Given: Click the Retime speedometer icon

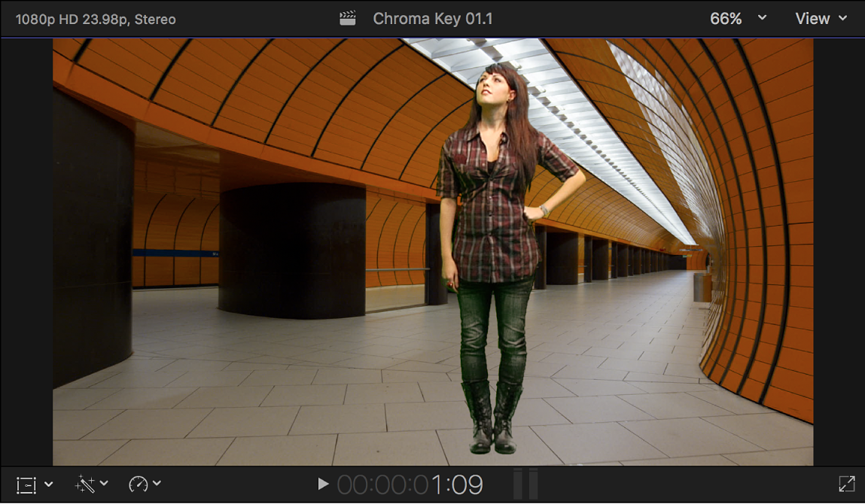Looking at the screenshot, I should (x=138, y=484).
